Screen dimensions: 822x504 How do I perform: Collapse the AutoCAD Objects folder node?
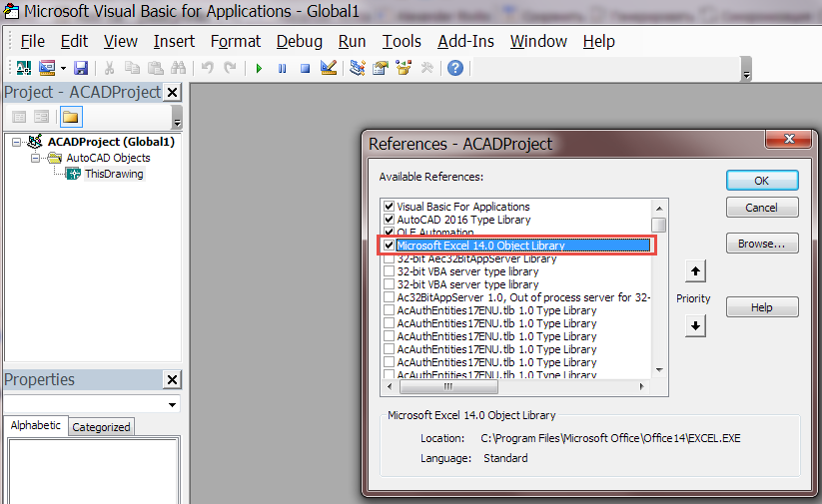35,158
